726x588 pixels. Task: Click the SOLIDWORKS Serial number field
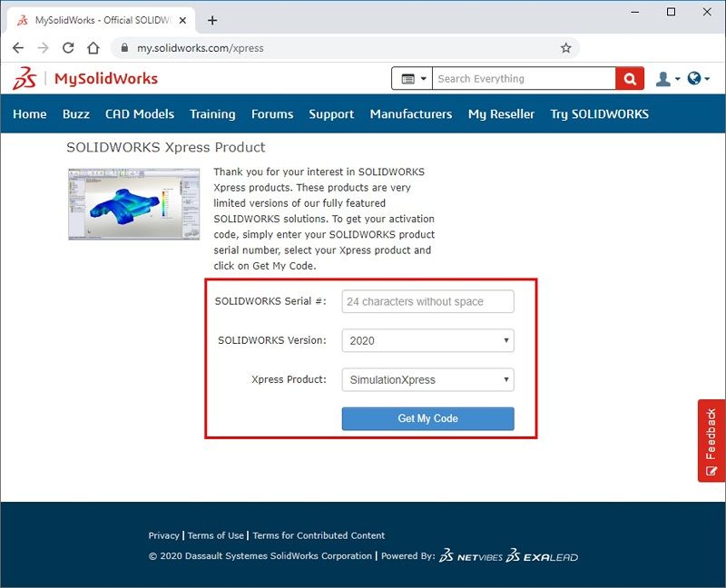(427, 301)
